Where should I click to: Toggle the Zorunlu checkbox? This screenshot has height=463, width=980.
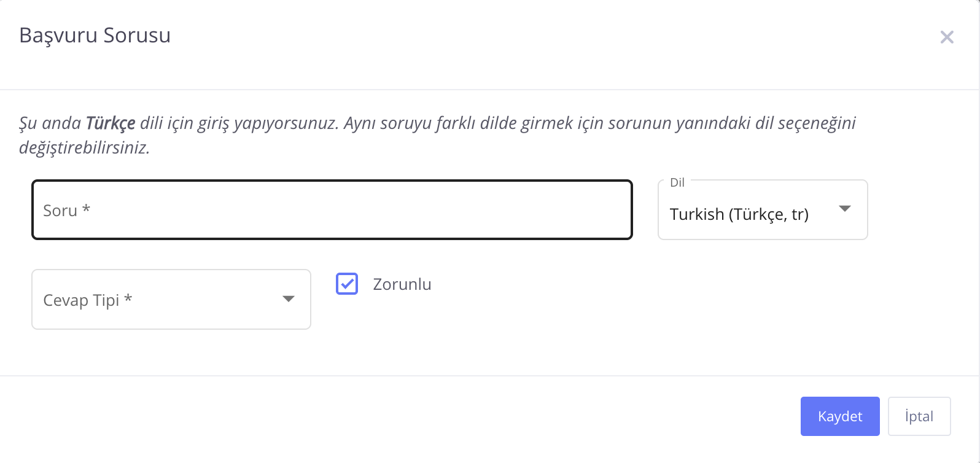coord(347,284)
